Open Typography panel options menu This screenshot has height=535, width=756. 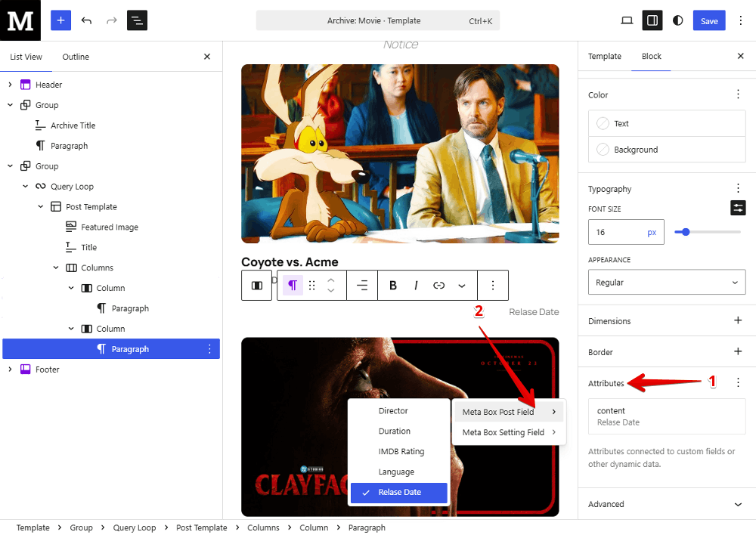[x=738, y=188]
